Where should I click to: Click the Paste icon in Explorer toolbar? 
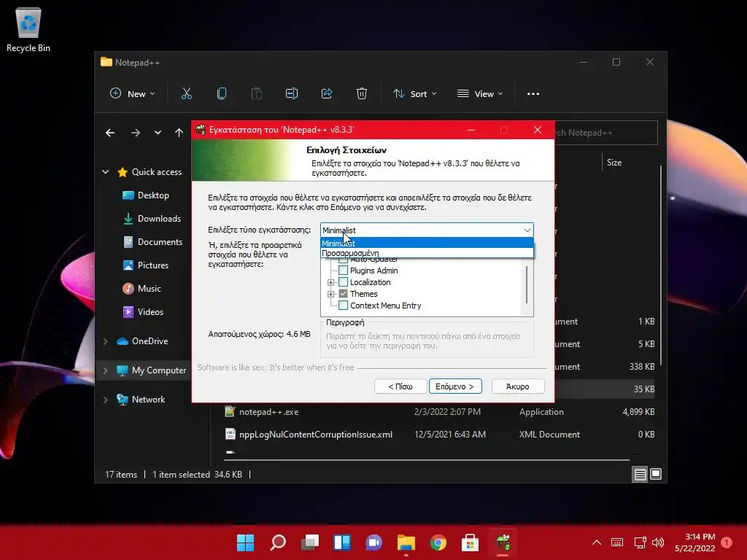point(257,94)
